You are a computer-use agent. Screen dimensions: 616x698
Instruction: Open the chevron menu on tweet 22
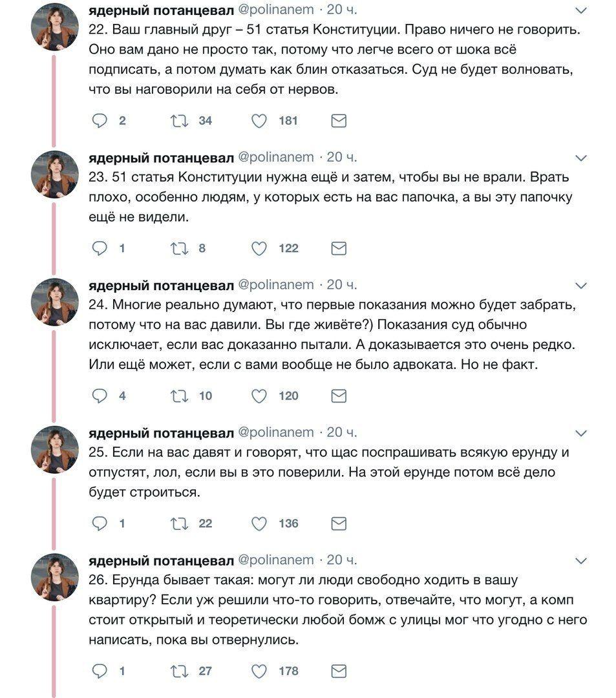point(581,11)
